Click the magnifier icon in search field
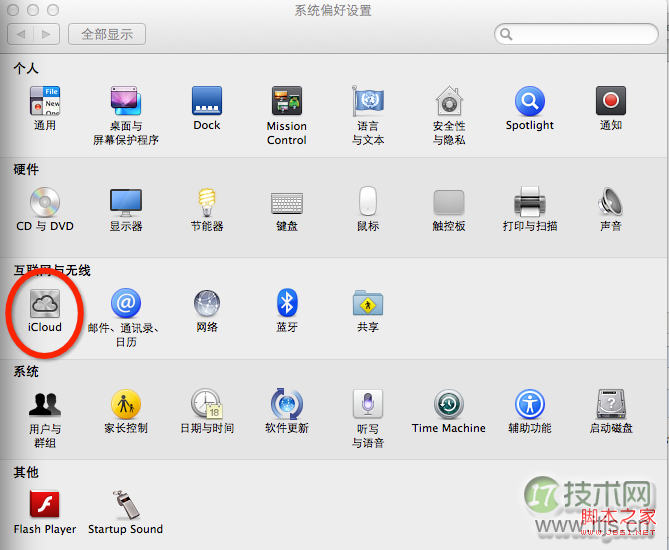This screenshot has height=550, width=669. coord(506,34)
